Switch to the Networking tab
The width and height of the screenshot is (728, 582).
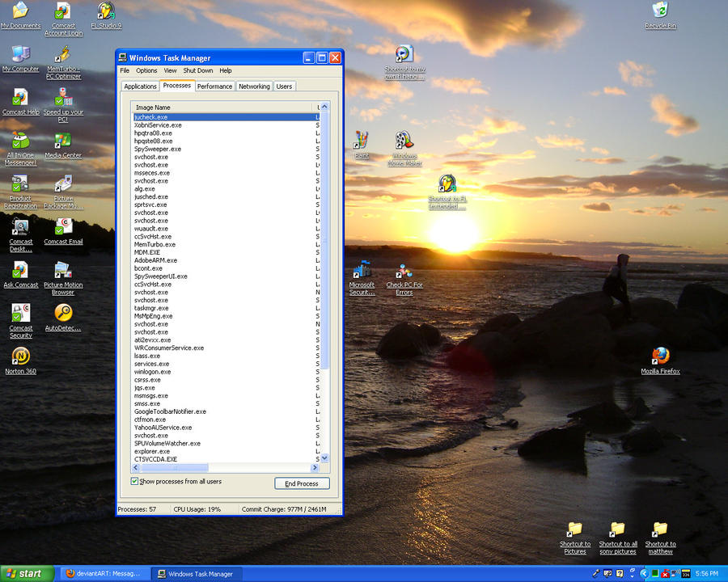click(254, 86)
